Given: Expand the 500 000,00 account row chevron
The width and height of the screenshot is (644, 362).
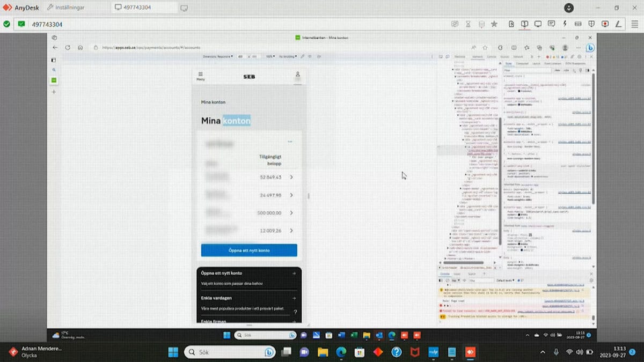Looking at the screenshot, I should point(291,213).
